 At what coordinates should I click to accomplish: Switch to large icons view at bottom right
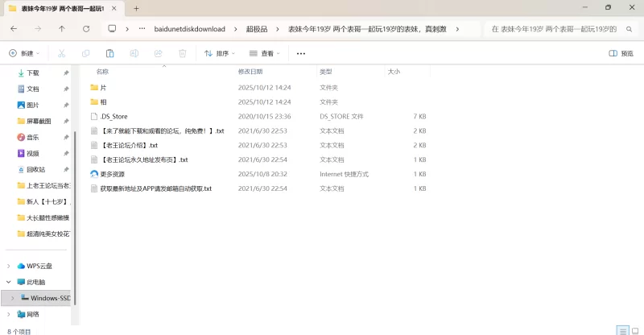click(634, 330)
